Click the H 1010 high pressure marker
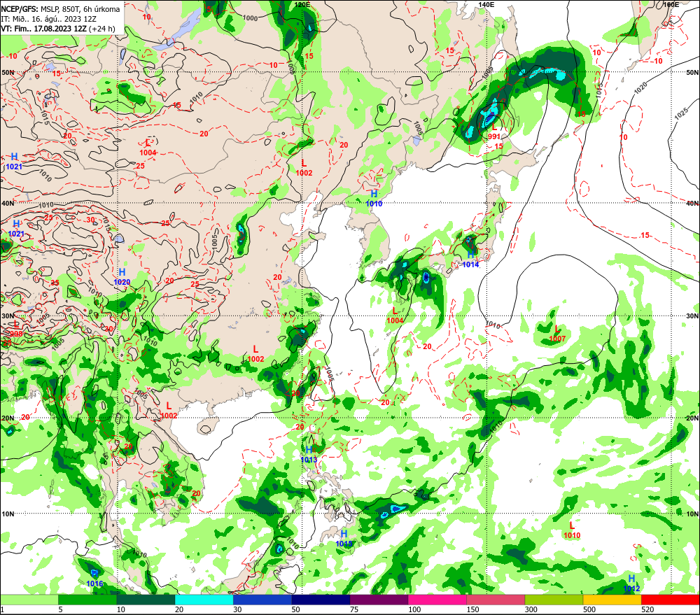This screenshot has height=615, width=700. pyautogui.click(x=374, y=199)
